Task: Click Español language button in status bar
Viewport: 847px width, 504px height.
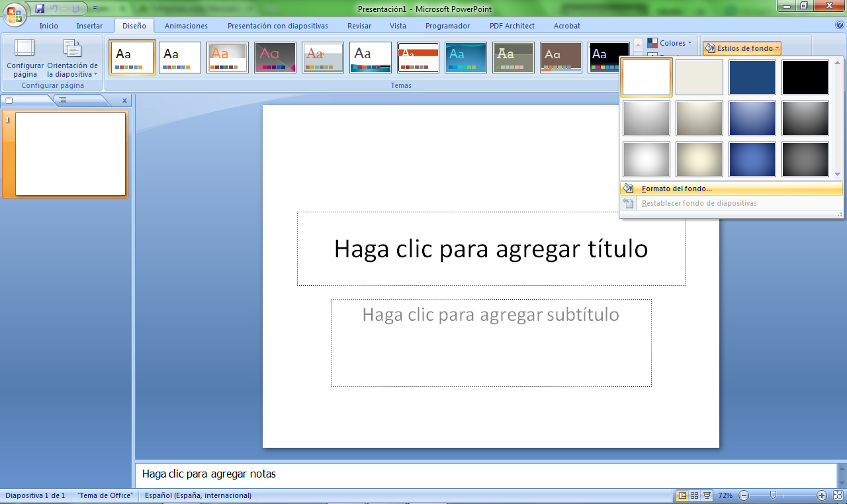Action: (198, 495)
